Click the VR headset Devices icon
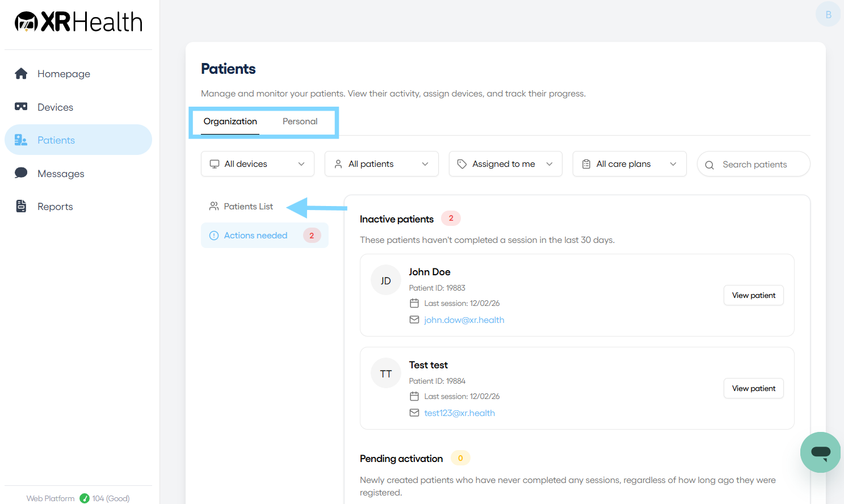The image size is (844, 504). [x=21, y=107]
